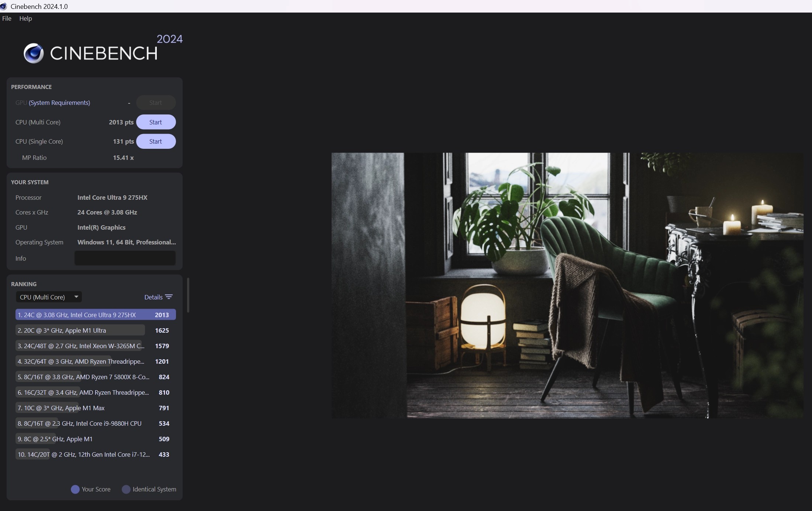Expand ranking Details view

coord(153,297)
